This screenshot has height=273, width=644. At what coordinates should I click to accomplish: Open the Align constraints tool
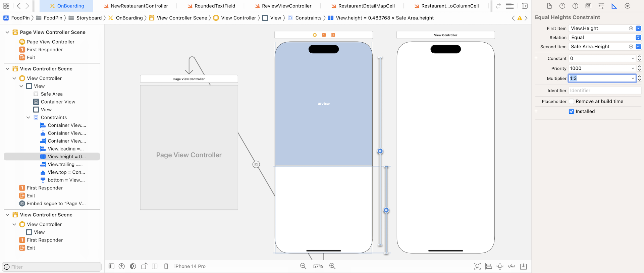489,266
